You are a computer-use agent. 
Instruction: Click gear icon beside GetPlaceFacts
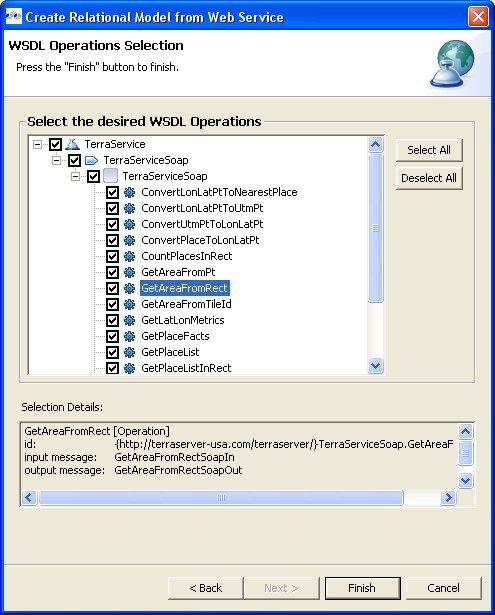pyautogui.click(x=129, y=336)
